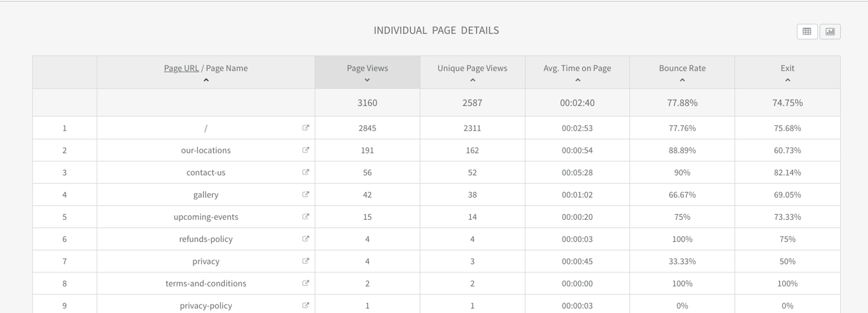Switch column display to Page Name
This screenshot has width=868, height=313.
coord(227,68)
